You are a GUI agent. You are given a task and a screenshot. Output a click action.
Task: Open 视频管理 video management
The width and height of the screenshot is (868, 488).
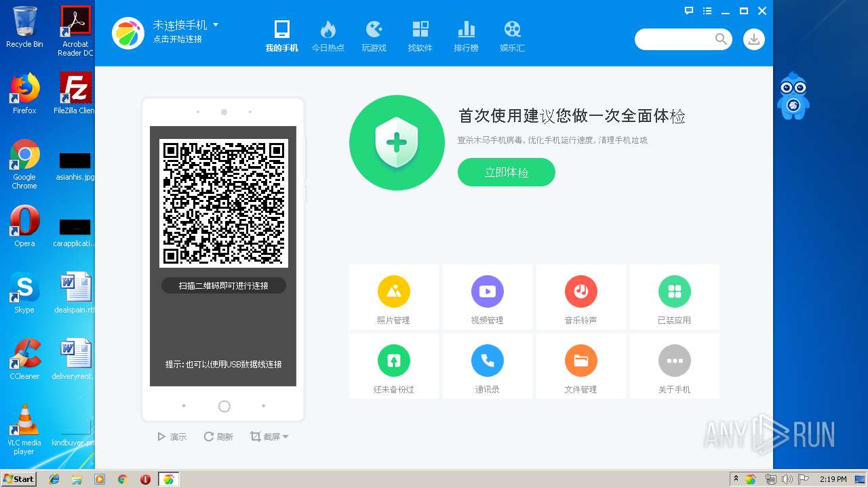pos(488,298)
